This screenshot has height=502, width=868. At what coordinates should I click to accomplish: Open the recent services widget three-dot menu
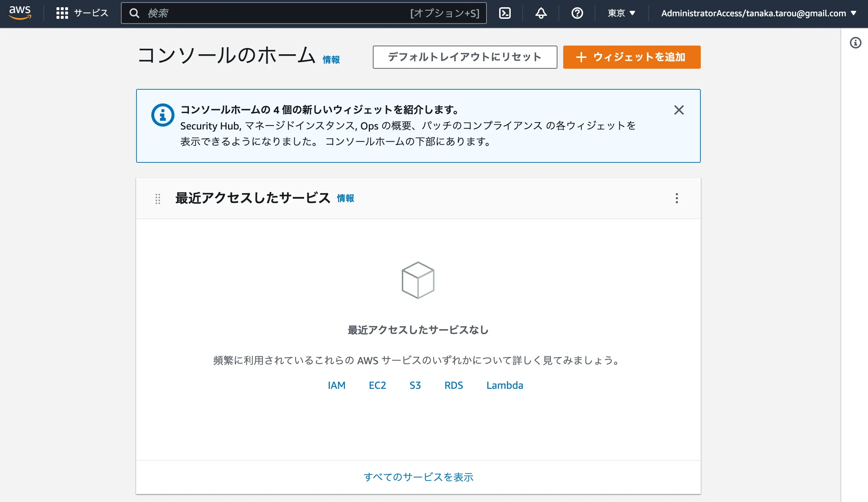(x=677, y=198)
